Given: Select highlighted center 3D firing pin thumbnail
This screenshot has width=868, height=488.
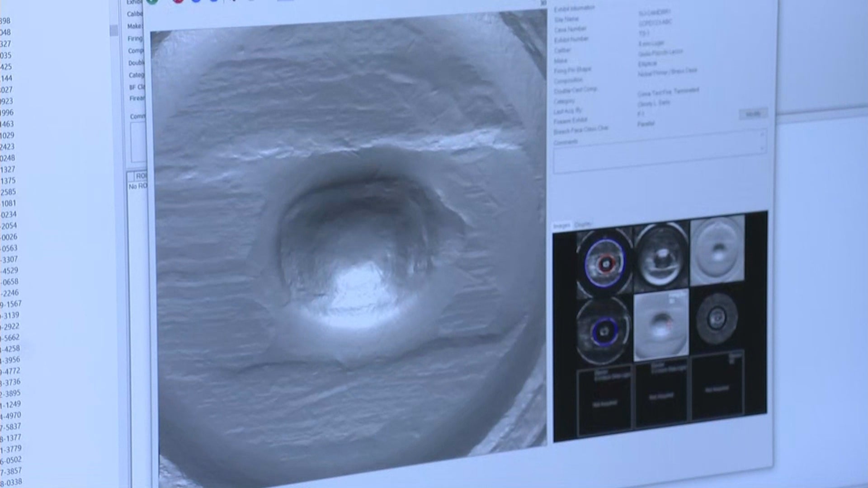Looking at the screenshot, I should coord(661,325).
